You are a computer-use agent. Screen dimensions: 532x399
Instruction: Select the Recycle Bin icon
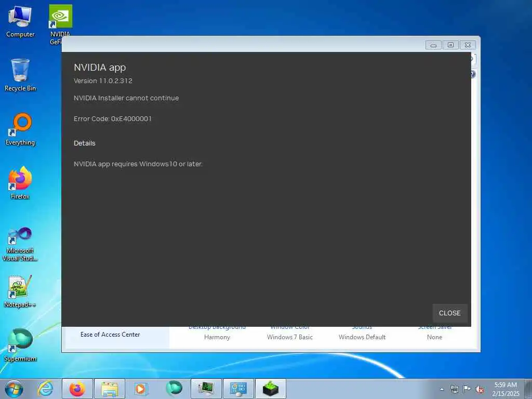(20, 75)
